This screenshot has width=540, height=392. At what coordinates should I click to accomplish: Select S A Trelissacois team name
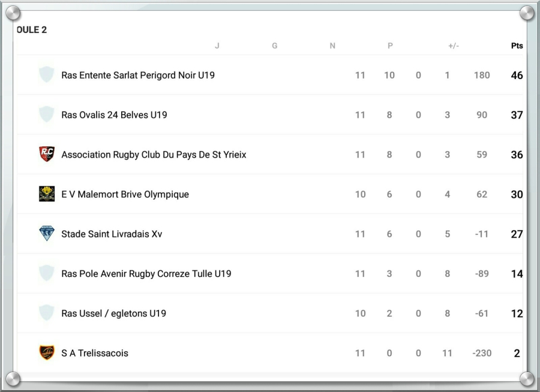click(x=95, y=353)
